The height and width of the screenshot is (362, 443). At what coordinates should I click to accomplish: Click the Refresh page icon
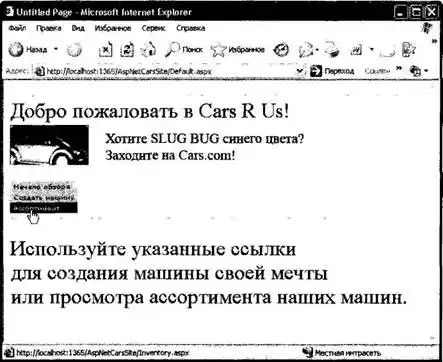127,50
